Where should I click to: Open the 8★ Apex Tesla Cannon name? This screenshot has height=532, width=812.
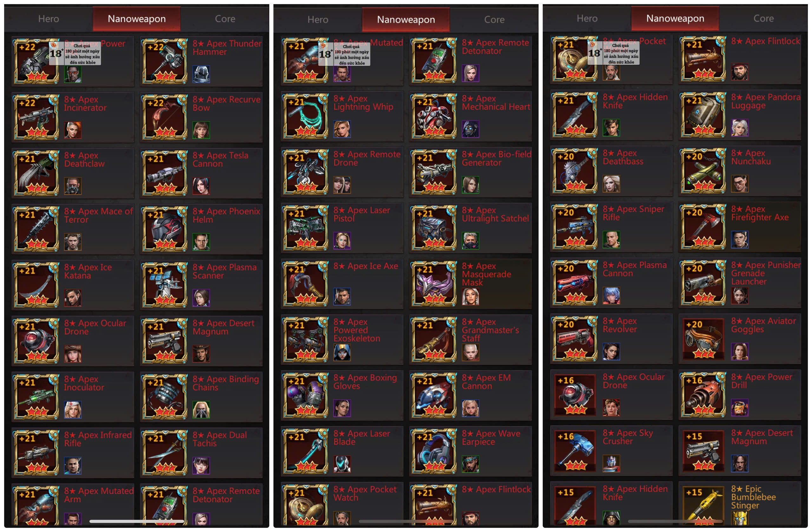pos(220,159)
